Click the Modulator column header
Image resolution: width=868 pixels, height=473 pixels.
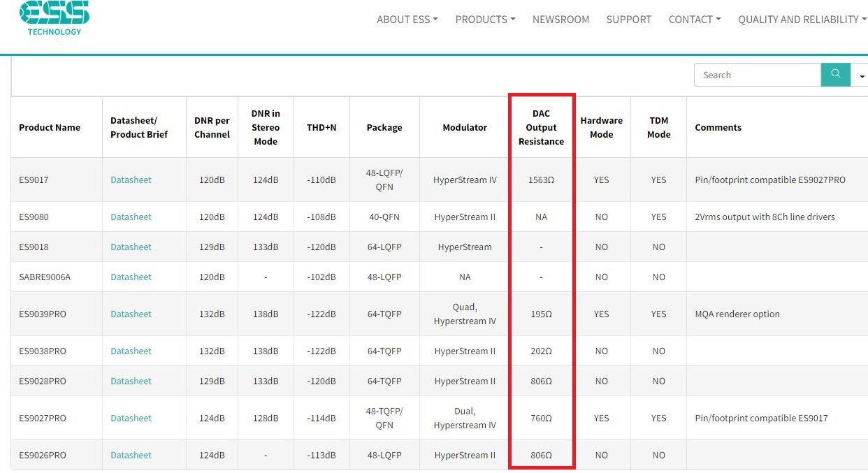[465, 127]
